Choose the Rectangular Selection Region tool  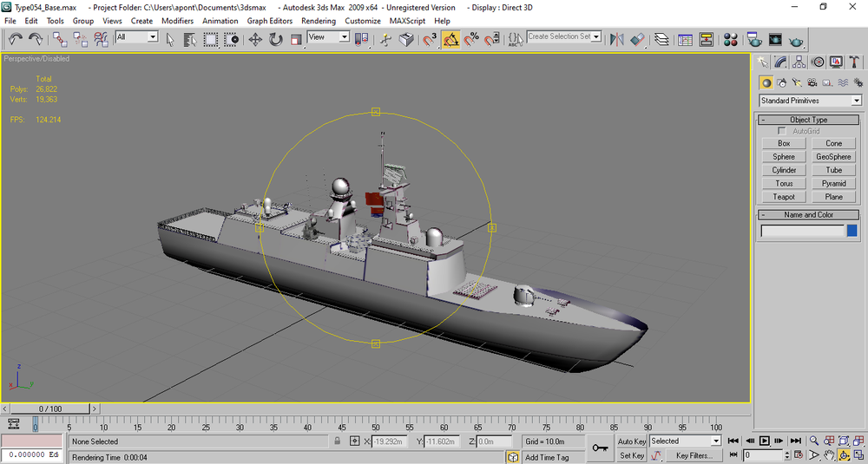pyautogui.click(x=210, y=39)
